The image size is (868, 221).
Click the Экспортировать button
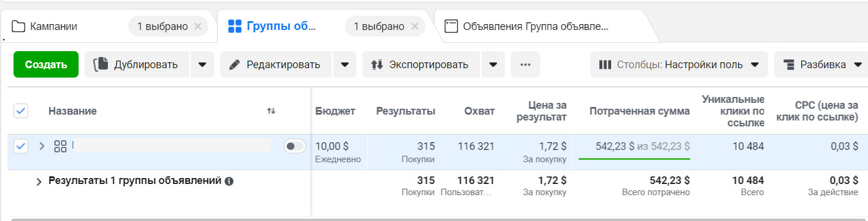(421, 65)
